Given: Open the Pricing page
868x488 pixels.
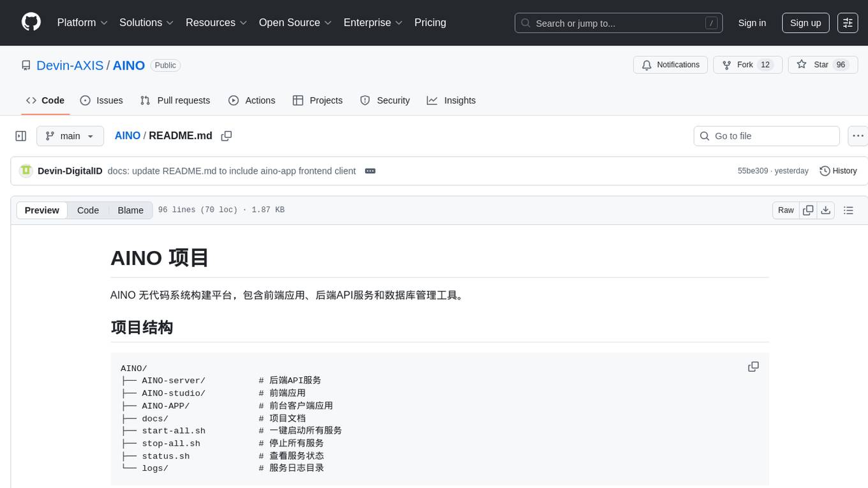Looking at the screenshot, I should point(430,22).
